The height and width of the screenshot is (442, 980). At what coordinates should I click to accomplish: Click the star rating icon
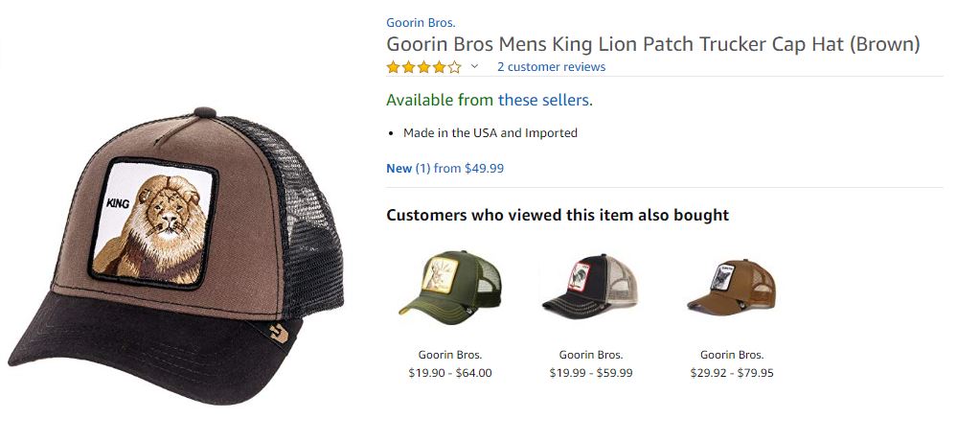pos(423,67)
